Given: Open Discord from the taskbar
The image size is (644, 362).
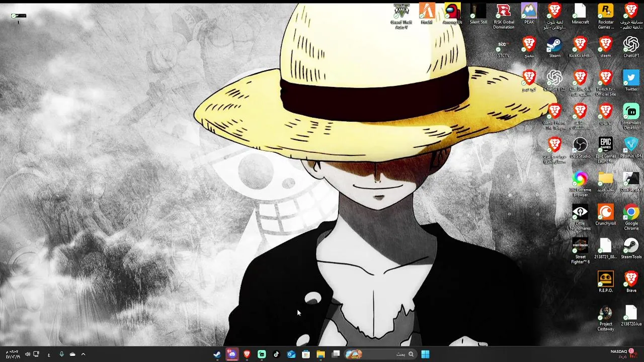Looking at the screenshot, I should click(x=232, y=354).
